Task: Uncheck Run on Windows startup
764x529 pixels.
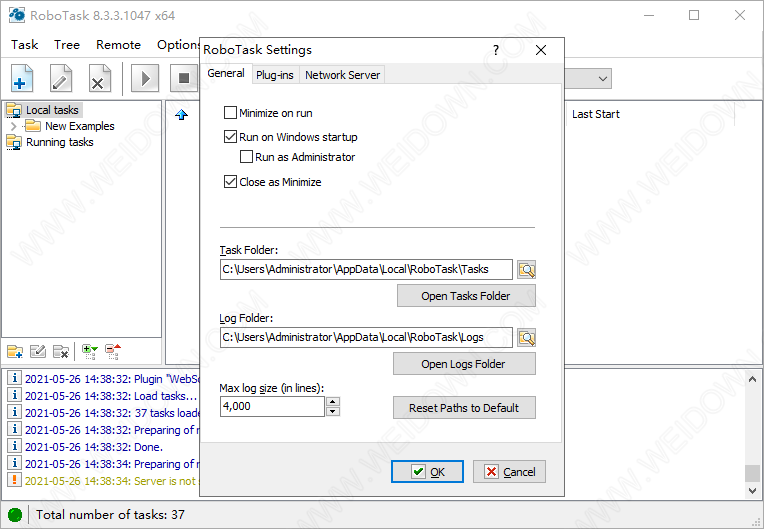Action: [x=232, y=137]
